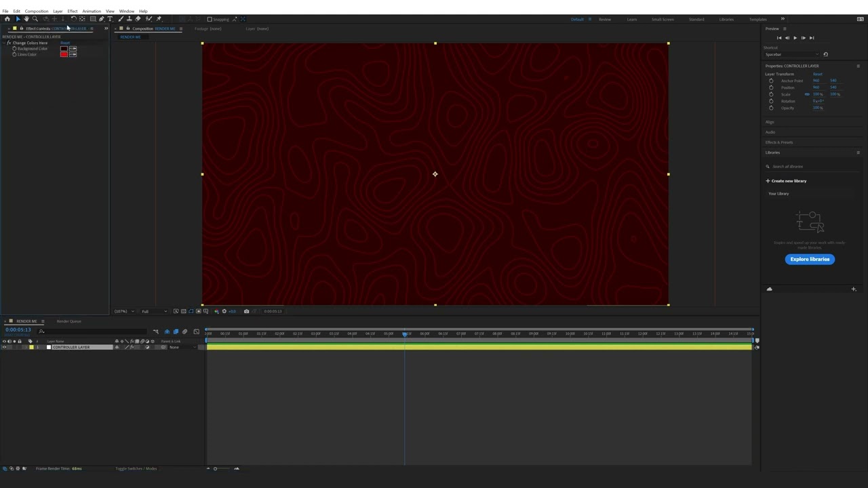Hide CONTROLLER LAYER with eye toggle

pyautogui.click(x=4, y=347)
